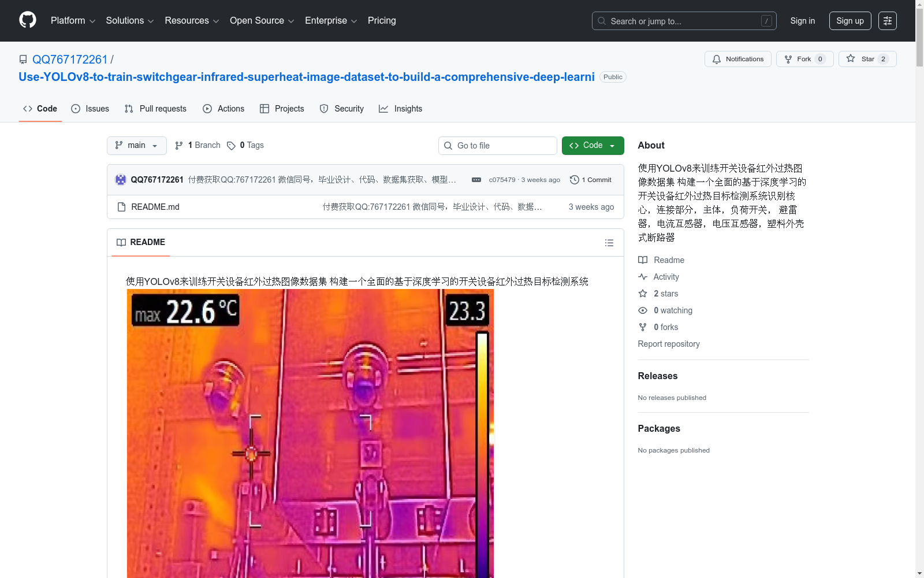Open the Use-YOLOv8 repository title link
This screenshot has height=578, width=924.
click(x=307, y=77)
